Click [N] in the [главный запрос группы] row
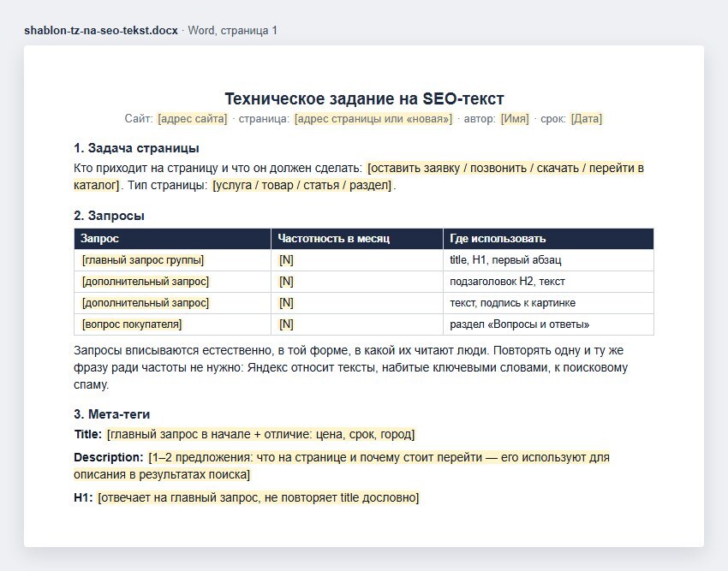728x571 pixels. click(286, 260)
